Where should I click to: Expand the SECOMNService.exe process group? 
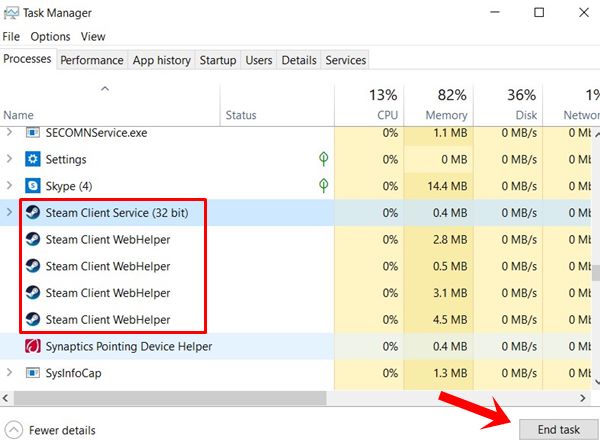[x=10, y=132]
